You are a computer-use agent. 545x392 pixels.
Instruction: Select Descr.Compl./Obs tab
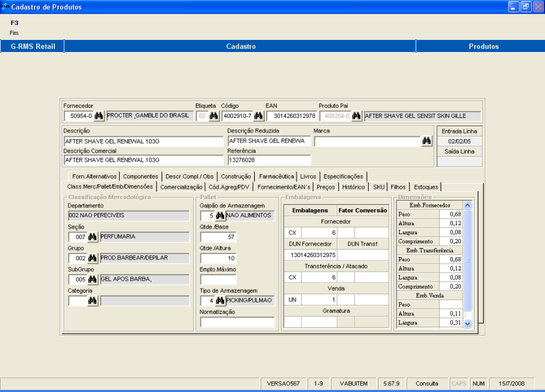[190, 177]
